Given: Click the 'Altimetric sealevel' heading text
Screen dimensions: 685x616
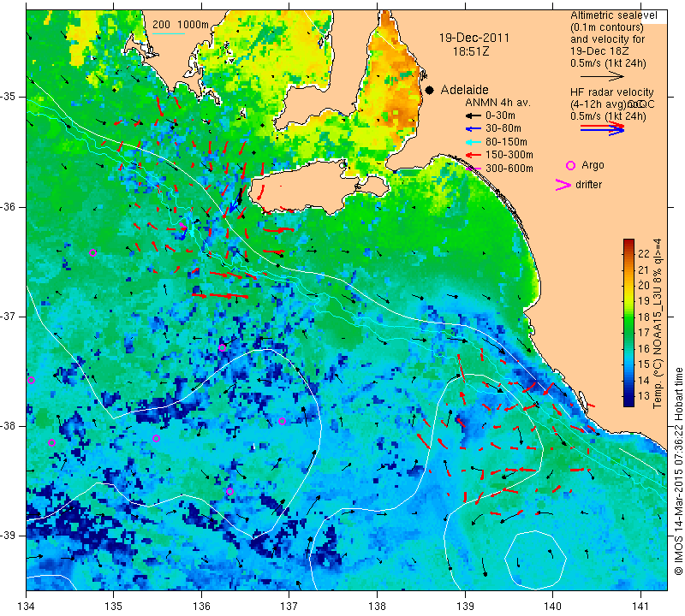Looking at the screenshot, I should [614, 15].
